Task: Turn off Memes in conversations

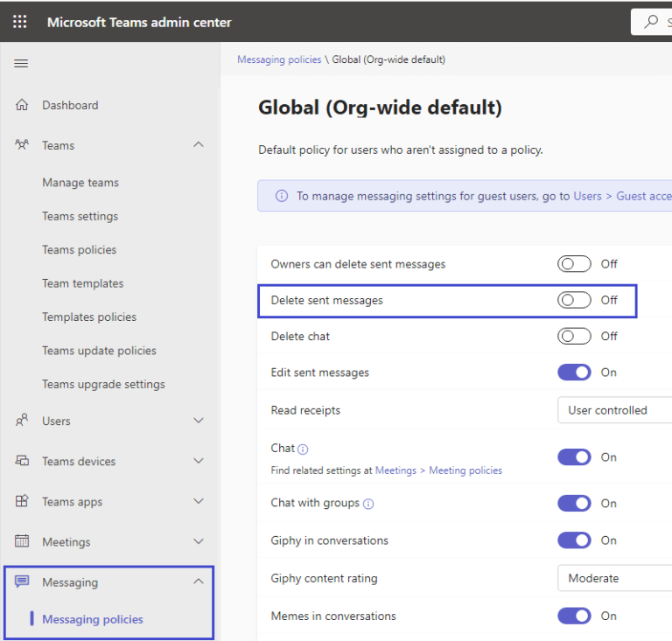Action: click(574, 616)
